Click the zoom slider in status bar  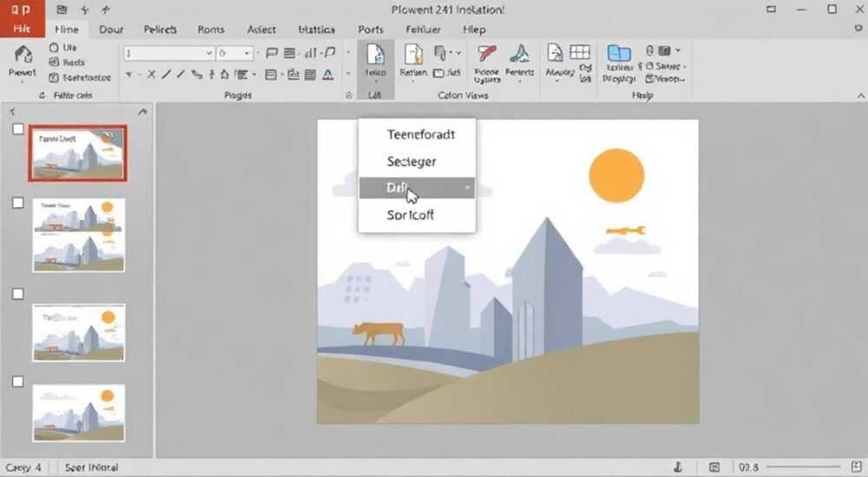tap(803, 467)
